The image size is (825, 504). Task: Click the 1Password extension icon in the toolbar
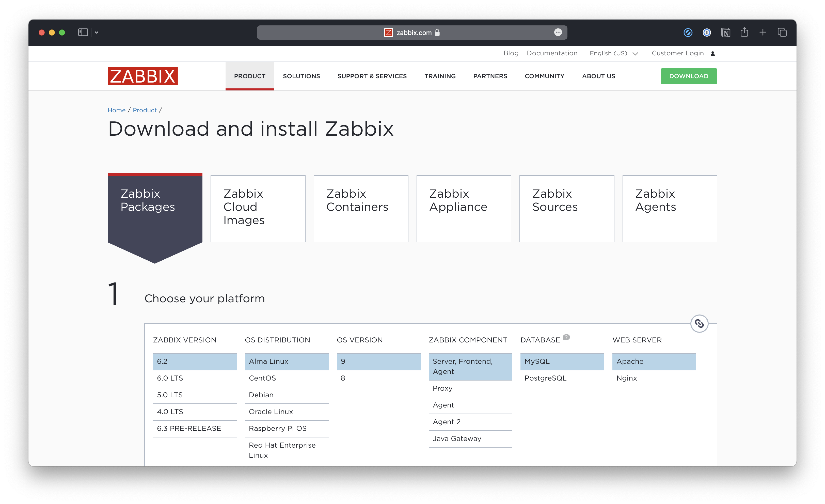(706, 32)
